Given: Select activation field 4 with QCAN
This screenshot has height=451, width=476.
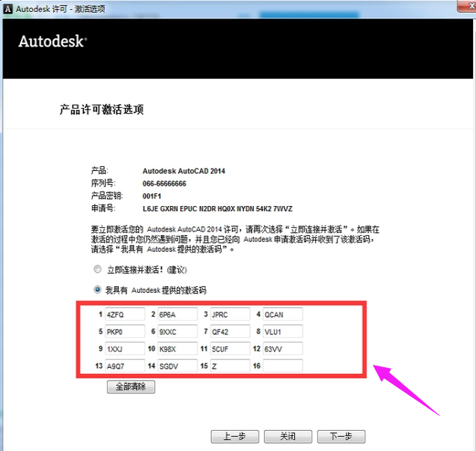Looking at the screenshot, I should (x=282, y=314).
